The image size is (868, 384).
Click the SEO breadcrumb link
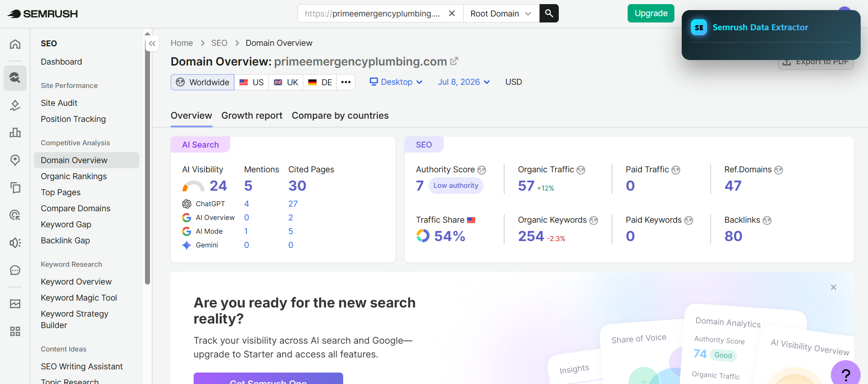click(x=219, y=43)
